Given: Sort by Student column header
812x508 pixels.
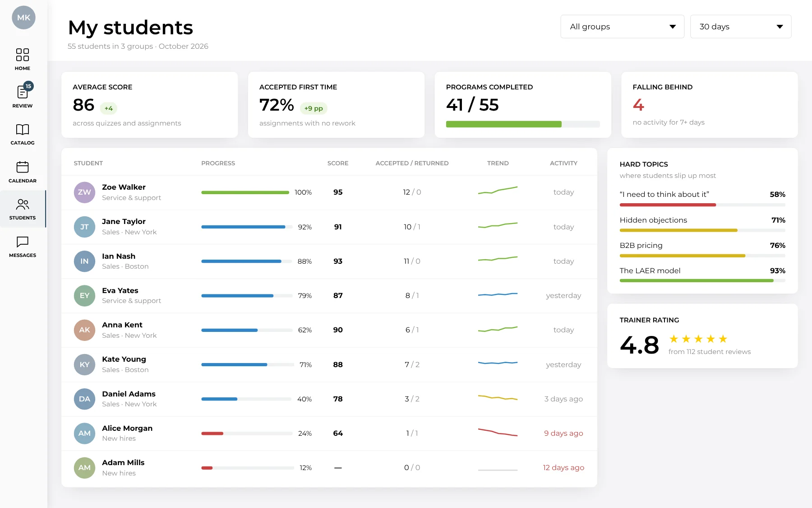Looking at the screenshot, I should (88, 163).
